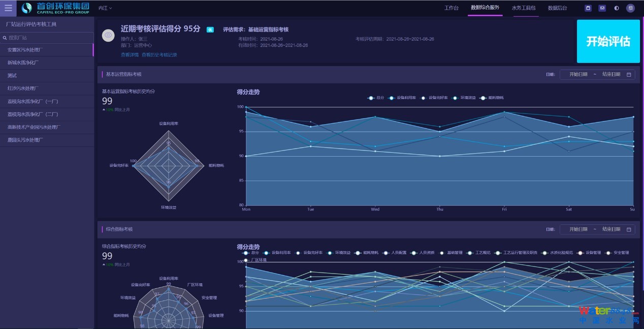The width and height of the screenshot is (644, 329).
Task: Click the 搜索厂站 search field
Action: 48,38
